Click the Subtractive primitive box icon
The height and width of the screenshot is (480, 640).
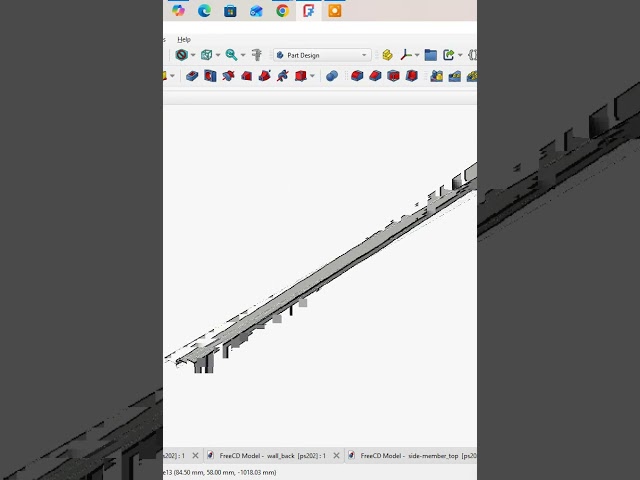pos(301,76)
